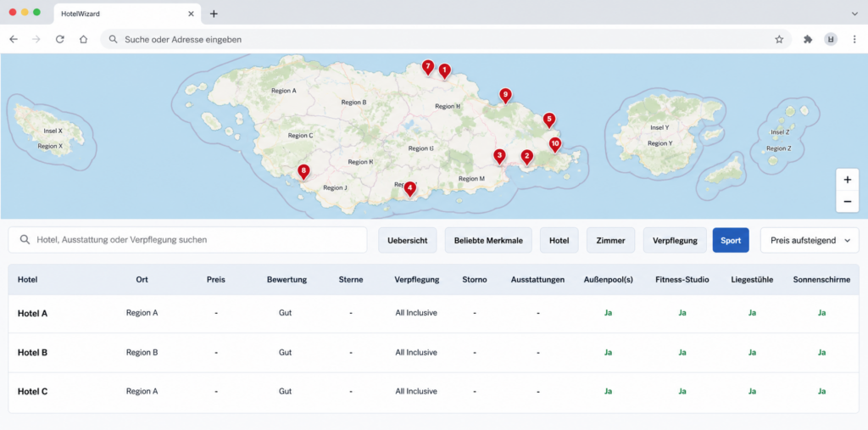Close the HotelWizard tab
The image size is (868, 430).
click(x=191, y=14)
